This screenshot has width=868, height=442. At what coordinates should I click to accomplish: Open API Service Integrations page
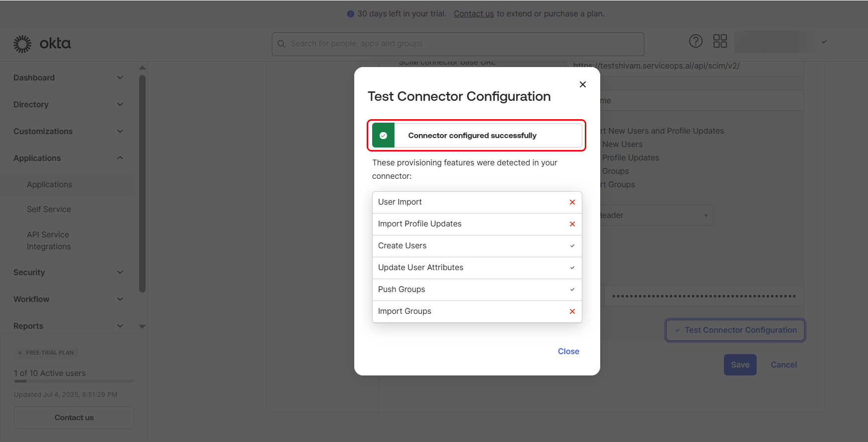coord(49,240)
